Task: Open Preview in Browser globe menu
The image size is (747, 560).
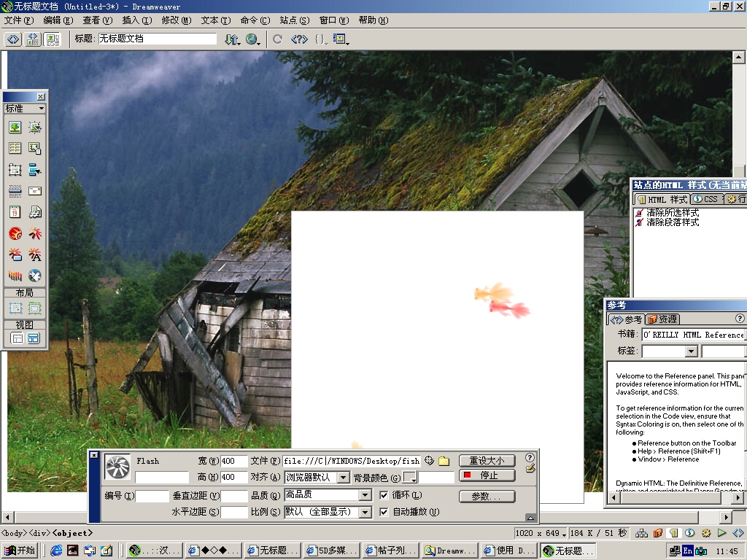Action: [252, 39]
